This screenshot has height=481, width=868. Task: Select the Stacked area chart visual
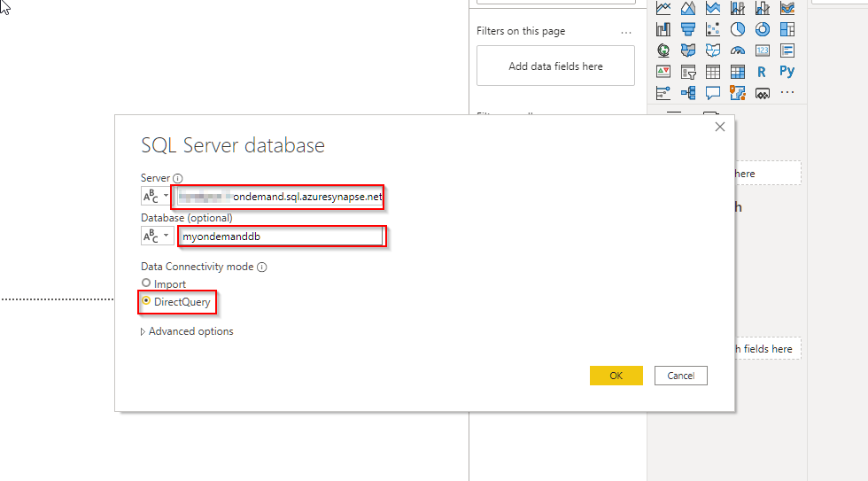pos(713,8)
